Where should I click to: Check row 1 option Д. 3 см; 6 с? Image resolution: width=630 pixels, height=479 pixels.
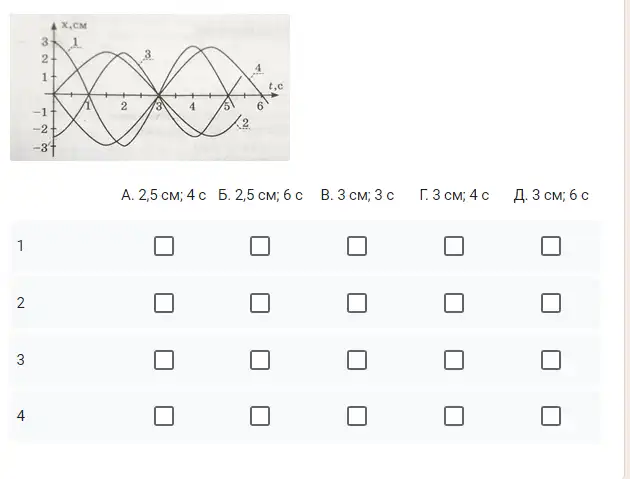pyautogui.click(x=551, y=246)
